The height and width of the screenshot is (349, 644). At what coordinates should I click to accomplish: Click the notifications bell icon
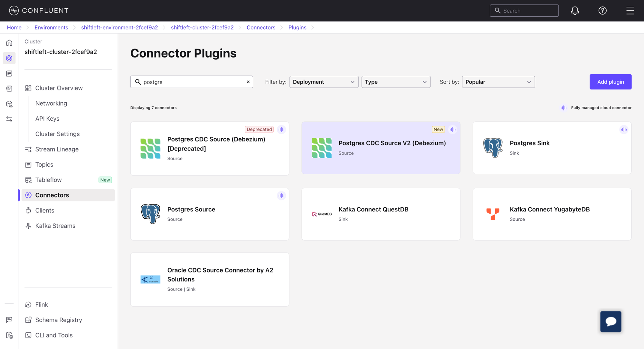click(x=575, y=11)
